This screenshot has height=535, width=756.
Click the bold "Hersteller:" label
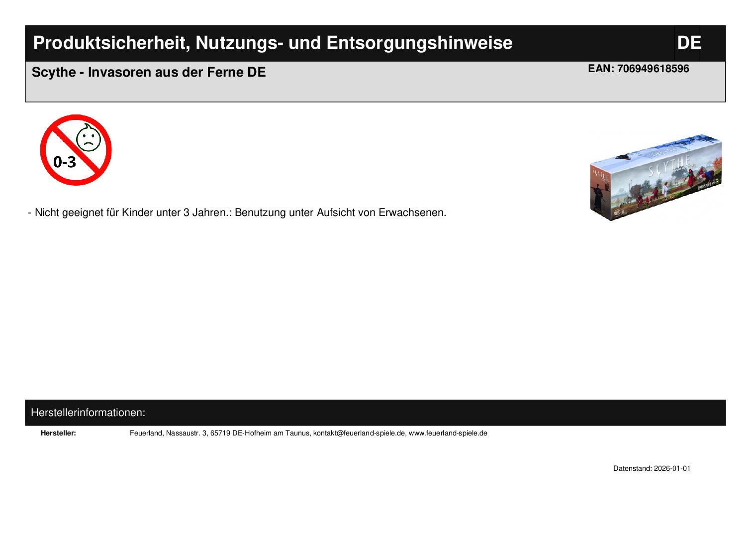pyautogui.click(x=58, y=433)
